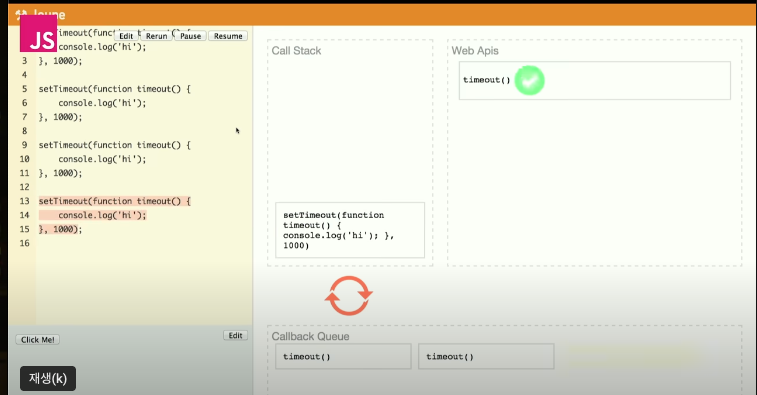
Task: Click line number 16 in the gutter
Action: pyautogui.click(x=25, y=243)
